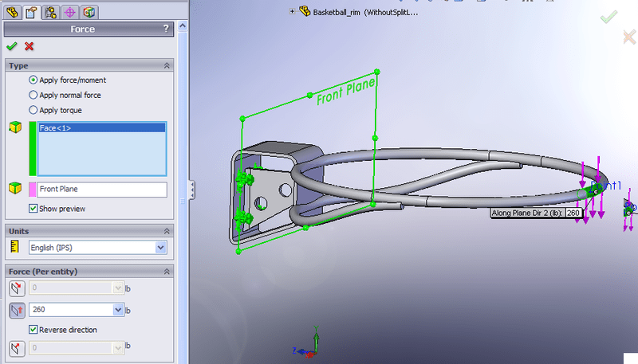Screen dimensions: 638x364
Task: Confirm with the viewport corner green checkmark
Action: tap(608, 17)
